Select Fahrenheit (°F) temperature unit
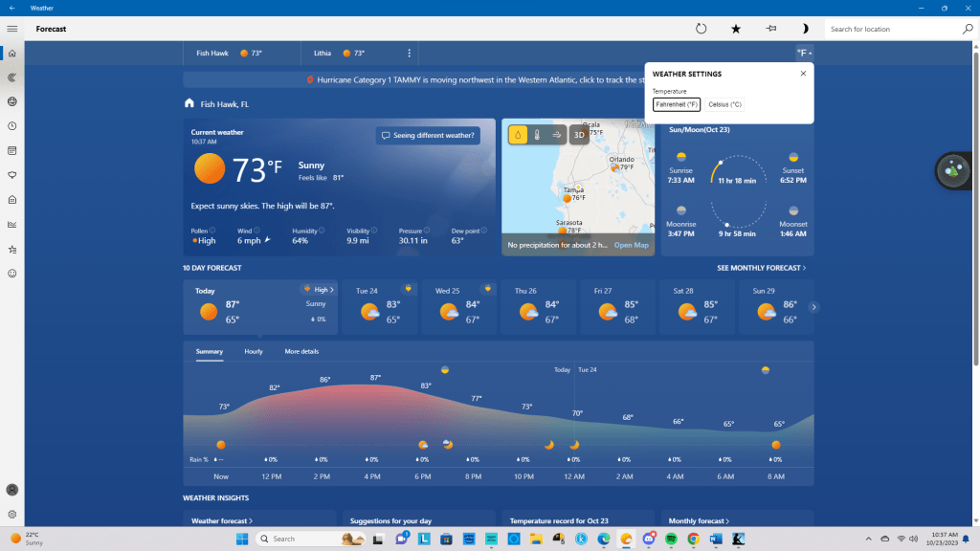The image size is (980, 551). (x=677, y=104)
